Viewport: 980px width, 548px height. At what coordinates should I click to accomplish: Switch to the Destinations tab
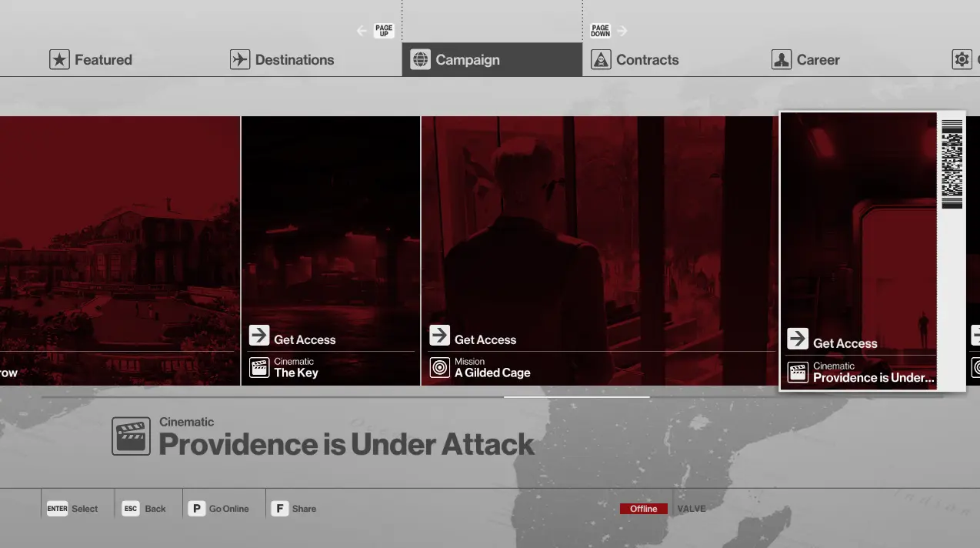coord(282,59)
